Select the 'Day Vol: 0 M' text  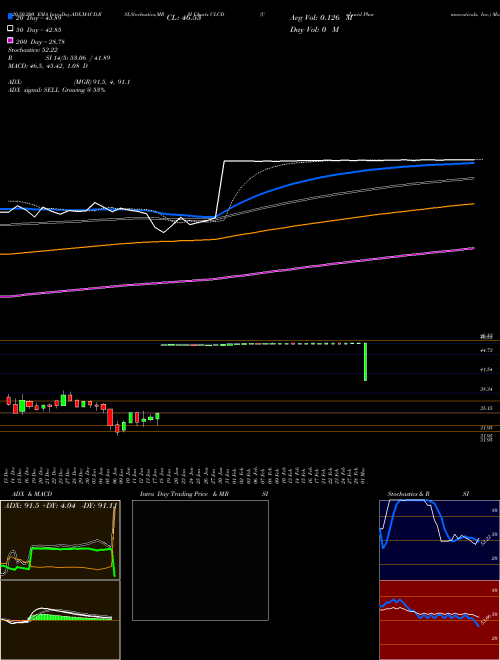(314, 29)
